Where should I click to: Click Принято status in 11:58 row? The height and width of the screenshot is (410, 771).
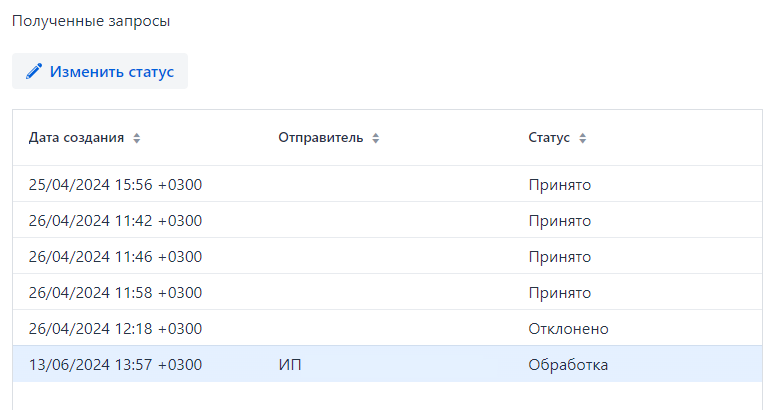click(x=560, y=293)
